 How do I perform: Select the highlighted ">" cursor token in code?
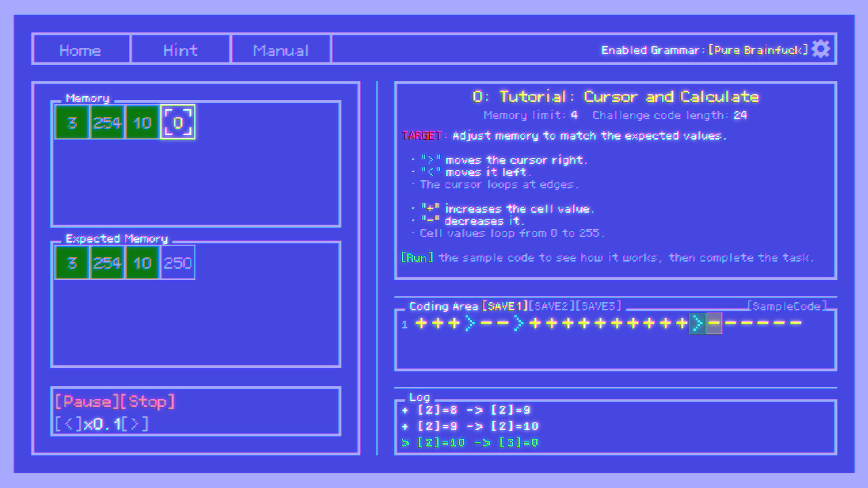697,323
